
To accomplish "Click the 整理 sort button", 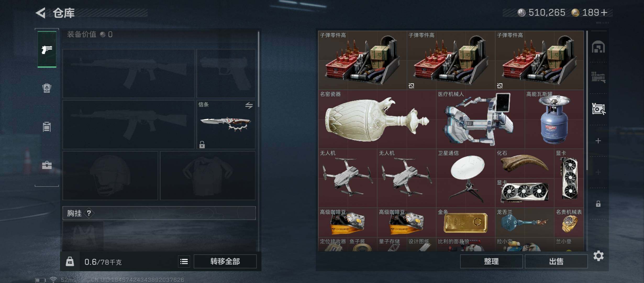I will pos(491,261).
